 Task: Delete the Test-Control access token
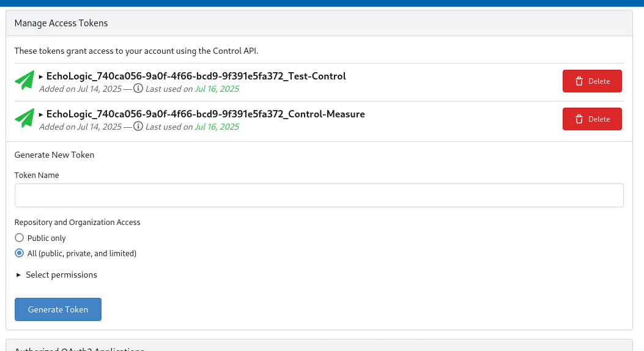point(592,81)
